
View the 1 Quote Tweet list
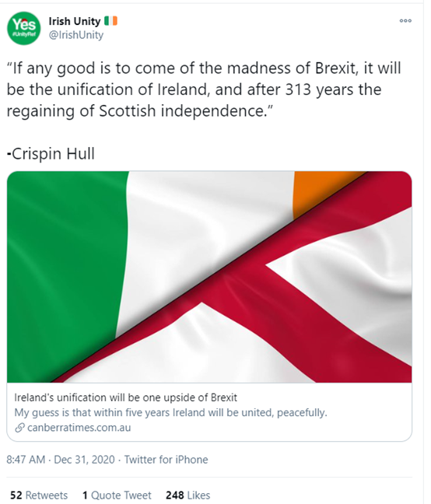point(117,495)
